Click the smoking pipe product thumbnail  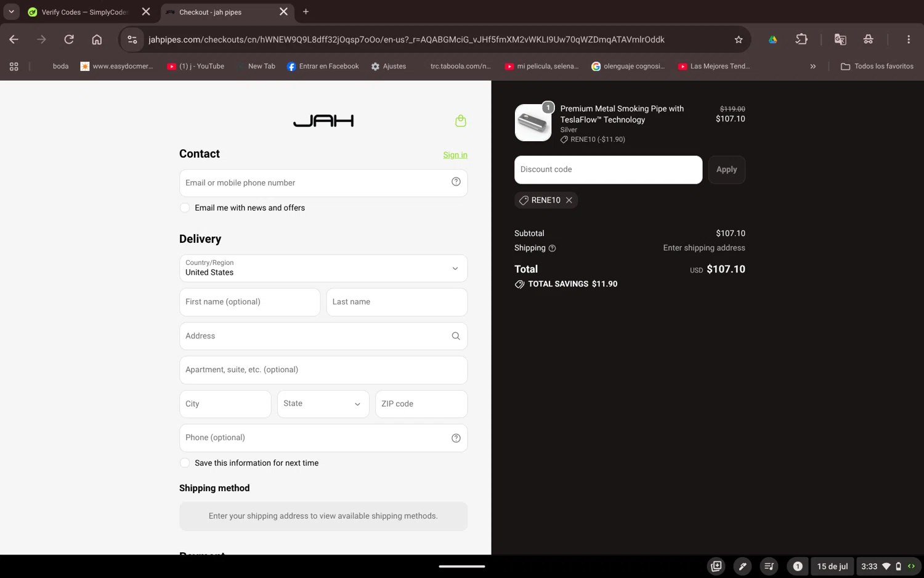pyautogui.click(x=533, y=123)
